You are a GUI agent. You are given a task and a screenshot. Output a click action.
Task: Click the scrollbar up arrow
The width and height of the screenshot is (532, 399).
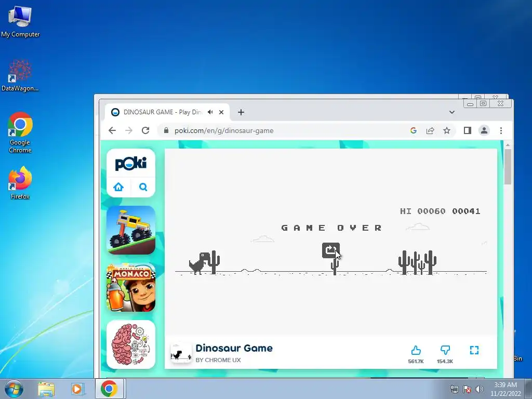tap(508, 145)
